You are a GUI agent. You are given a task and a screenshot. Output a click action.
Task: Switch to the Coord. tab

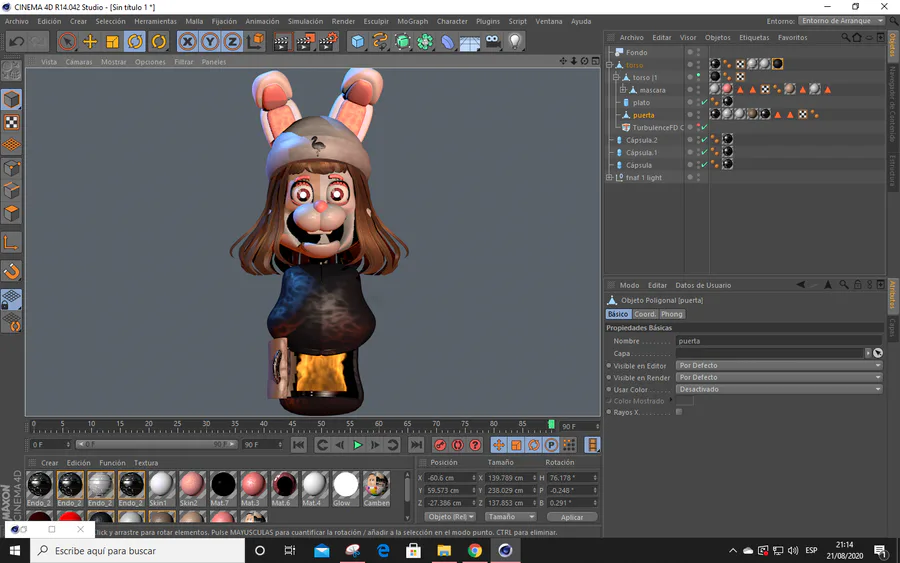(645, 314)
